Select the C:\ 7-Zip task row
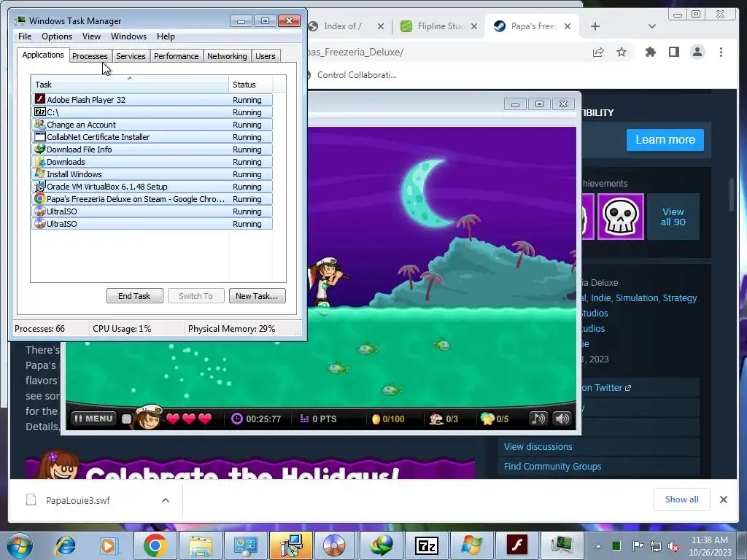The height and width of the screenshot is (560, 747). (152, 112)
